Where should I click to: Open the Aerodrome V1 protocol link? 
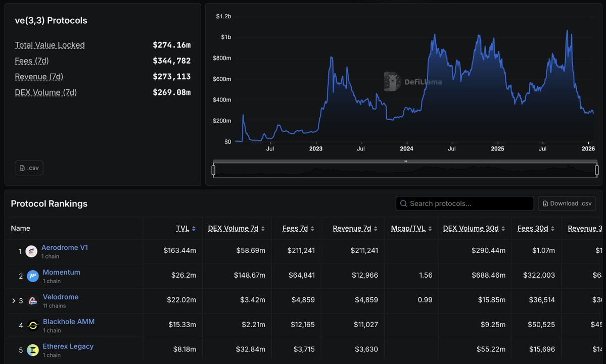65,247
